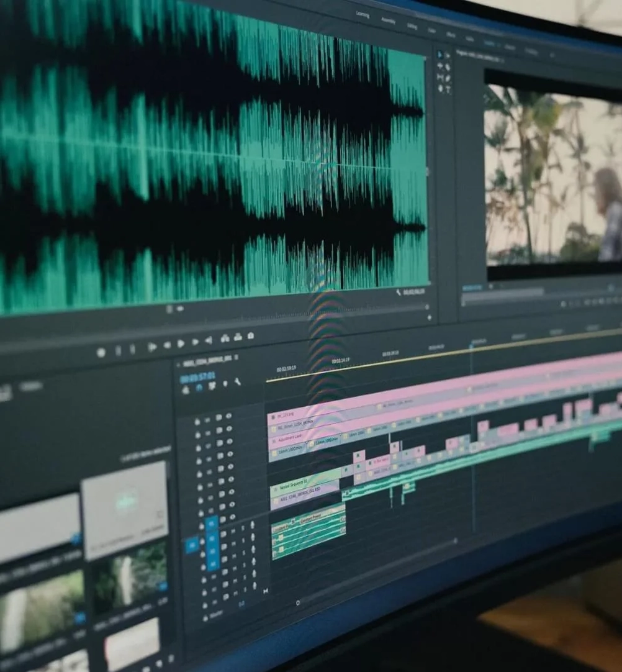Enable voice-over record microphone on first audio track

pos(252,525)
